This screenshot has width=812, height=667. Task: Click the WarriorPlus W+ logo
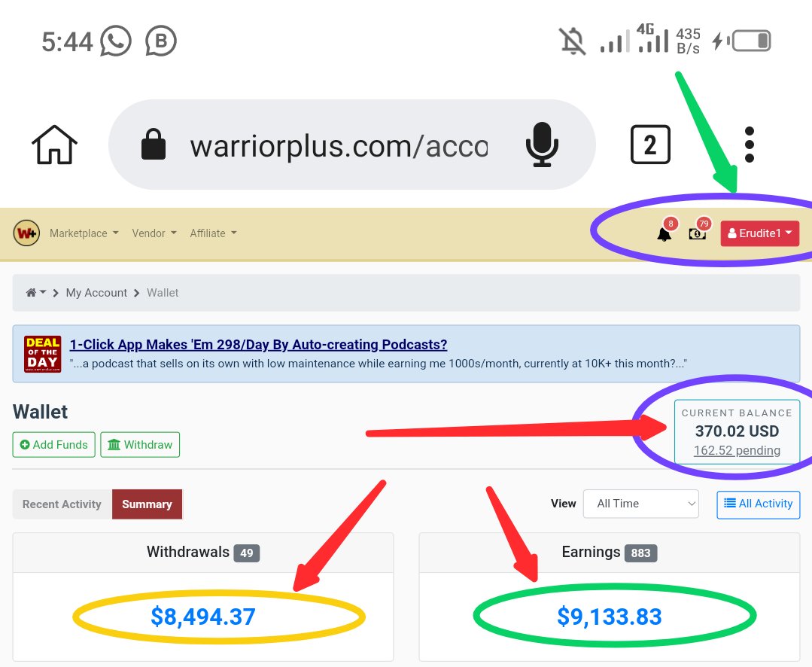coord(26,233)
